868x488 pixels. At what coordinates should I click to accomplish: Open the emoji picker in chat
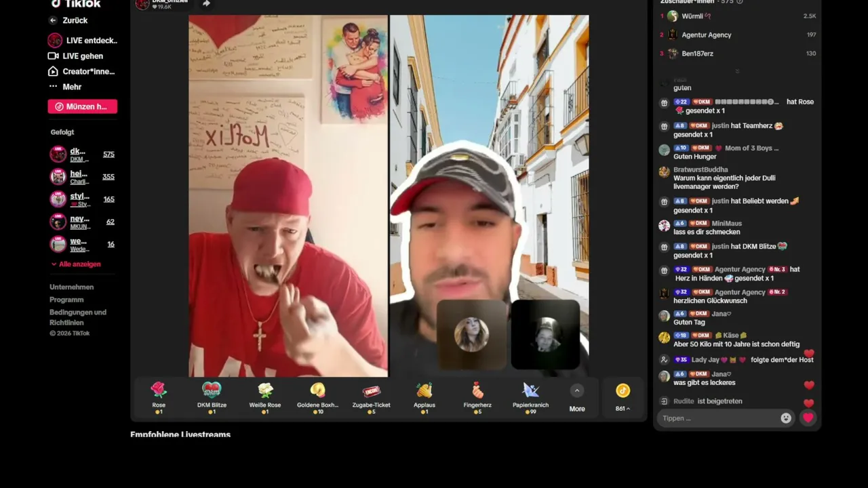(786, 418)
